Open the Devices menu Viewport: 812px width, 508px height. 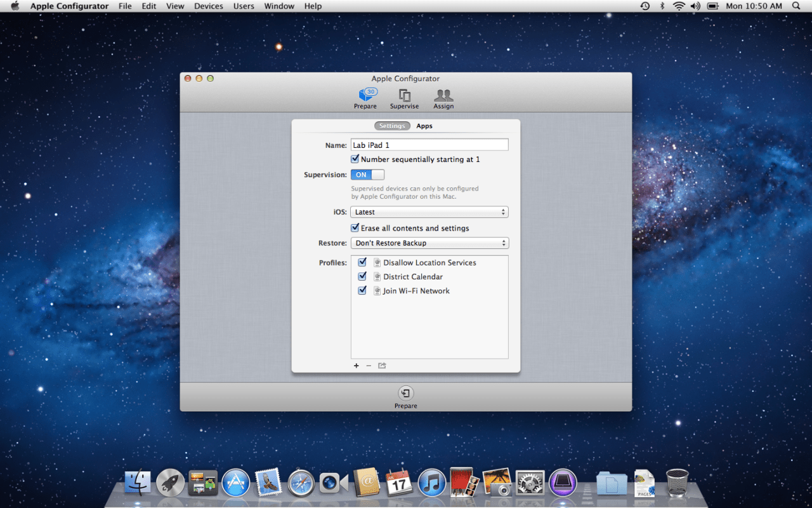pyautogui.click(x=208, y=6)
